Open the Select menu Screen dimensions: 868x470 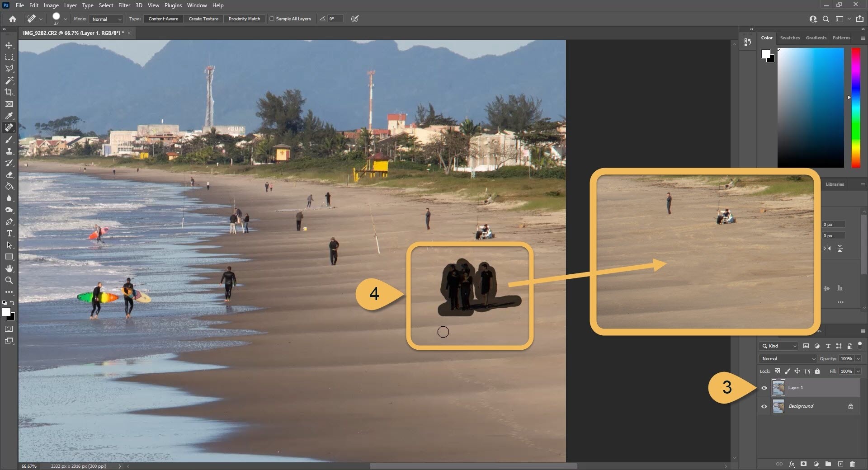pyautogui.click(x=106, y=5)
